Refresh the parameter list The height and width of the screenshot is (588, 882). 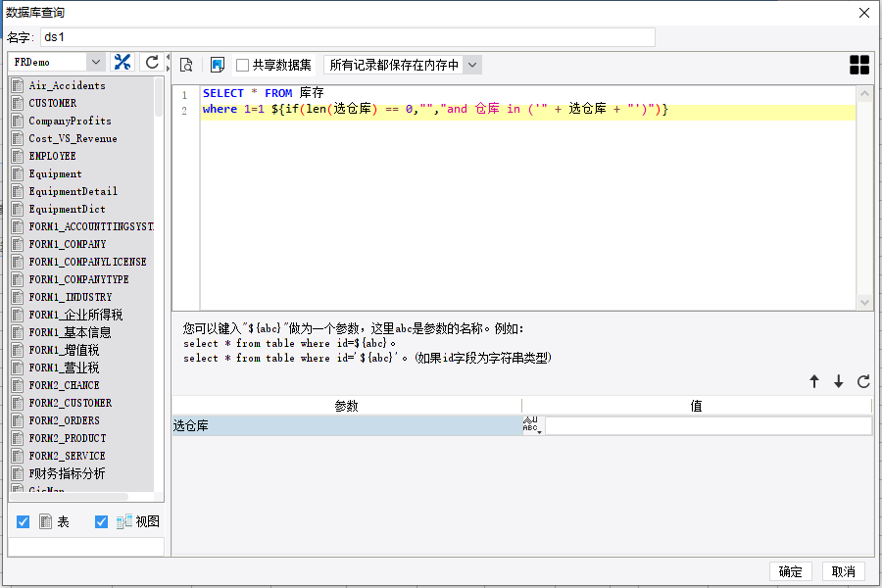click(863, 381)
